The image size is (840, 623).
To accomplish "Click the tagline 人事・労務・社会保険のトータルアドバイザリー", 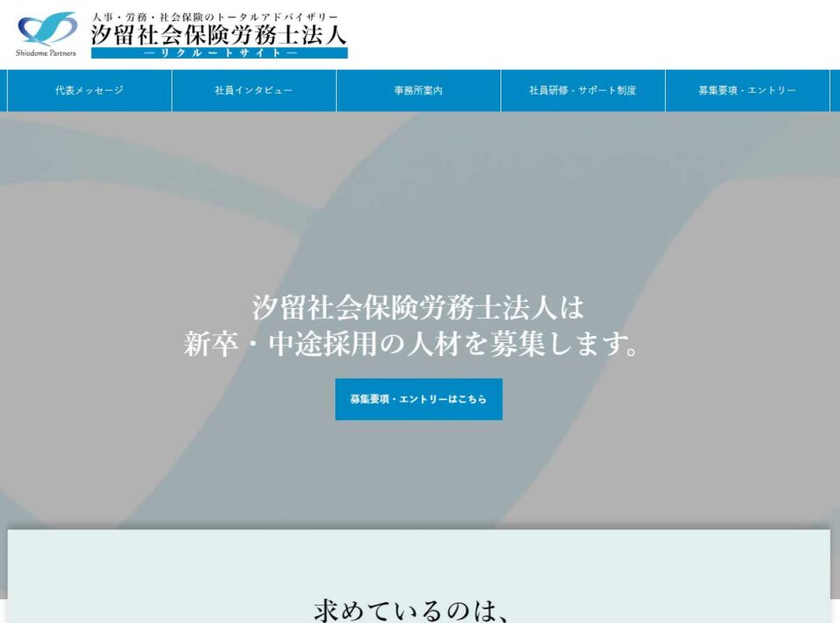I will coord(215,17).
